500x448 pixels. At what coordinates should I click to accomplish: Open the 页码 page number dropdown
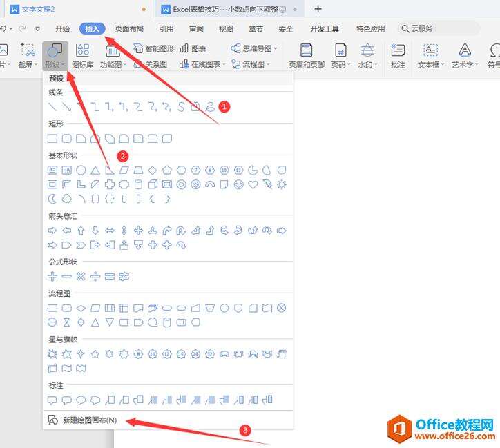pos(340,56)
